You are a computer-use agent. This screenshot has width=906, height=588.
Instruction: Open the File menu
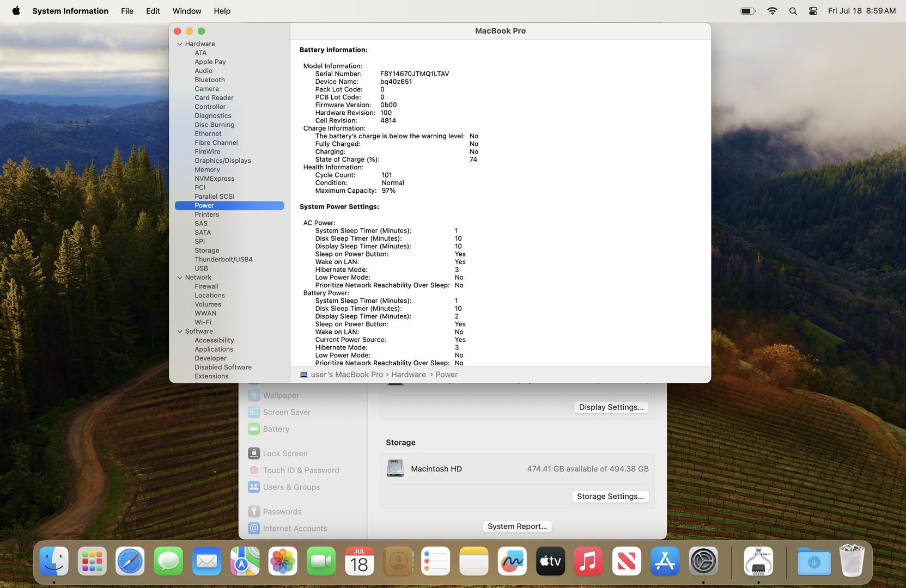point(127,11)
